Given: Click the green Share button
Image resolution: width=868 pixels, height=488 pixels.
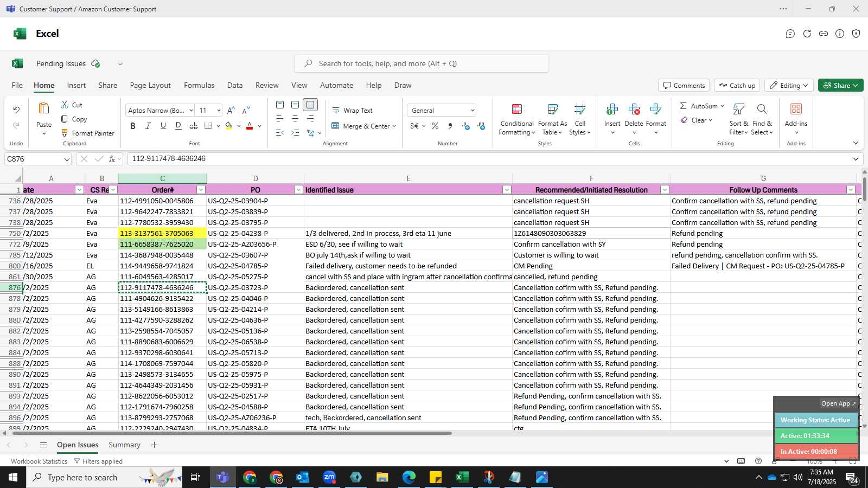Looking at the screenshot, I should (840, 85).
